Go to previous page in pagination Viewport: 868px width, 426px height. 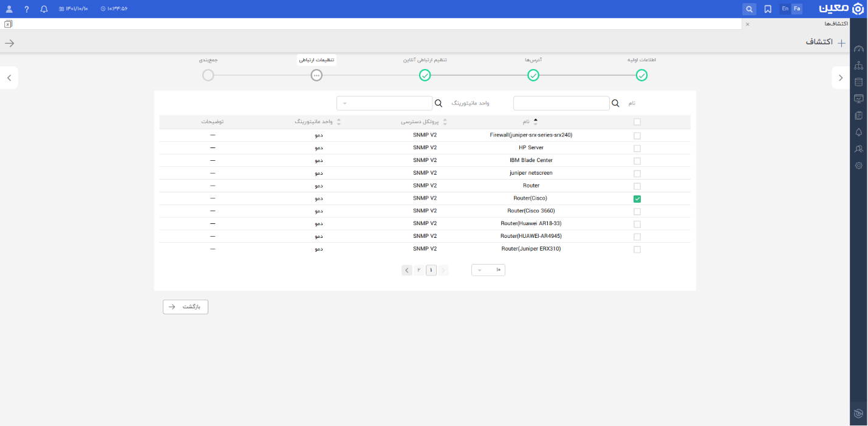pos(443,270)
